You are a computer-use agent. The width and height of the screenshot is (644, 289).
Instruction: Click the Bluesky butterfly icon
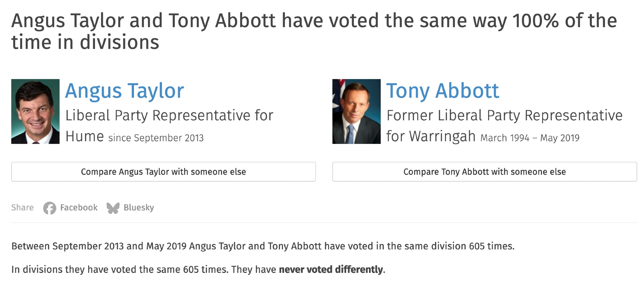tap(113, 208)
